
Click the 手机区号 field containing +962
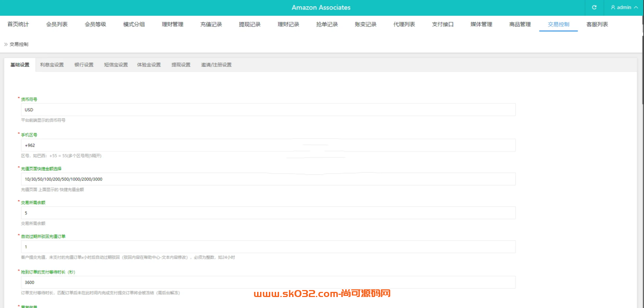coord(268,145)
